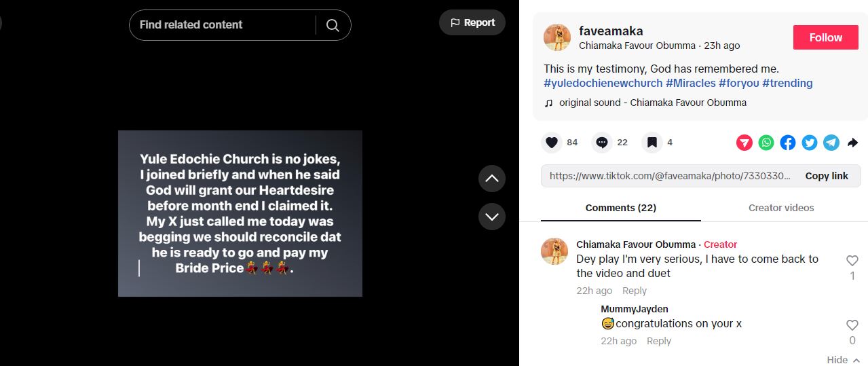Share the post via Telegram

[x=831, y=143]
